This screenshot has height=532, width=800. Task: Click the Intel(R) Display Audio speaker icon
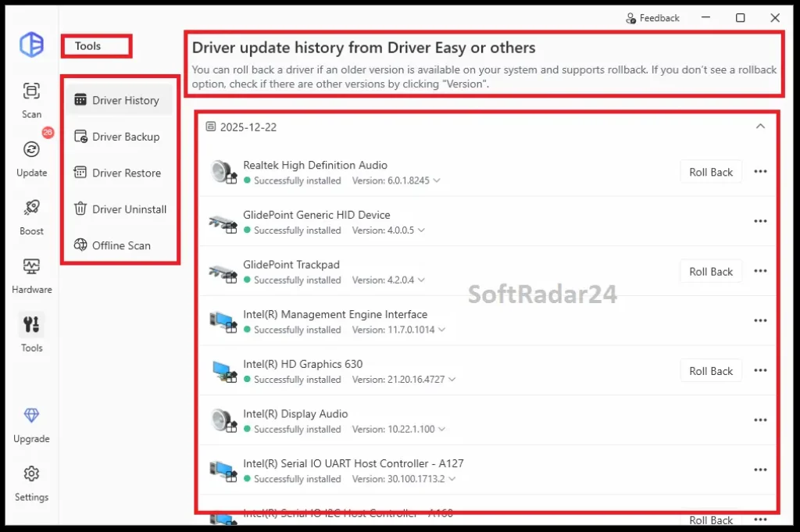(x=223, y=420)
